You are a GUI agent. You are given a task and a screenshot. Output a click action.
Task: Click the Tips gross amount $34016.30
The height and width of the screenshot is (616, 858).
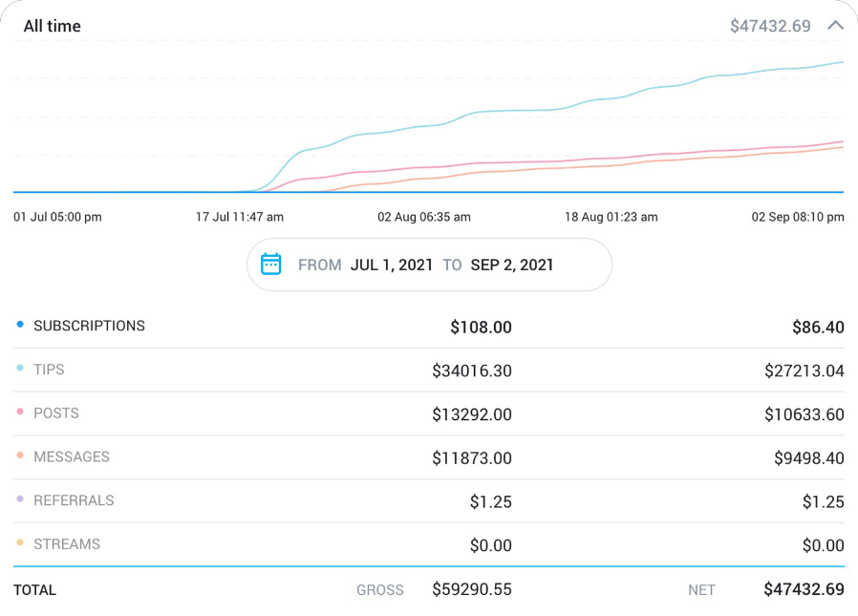coord(472,371)
